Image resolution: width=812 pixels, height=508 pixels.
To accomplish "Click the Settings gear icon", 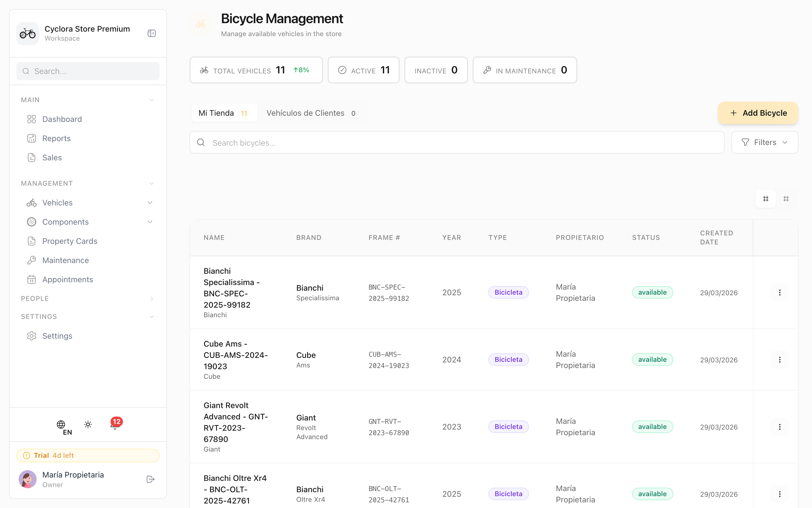I will coord(32,336).
